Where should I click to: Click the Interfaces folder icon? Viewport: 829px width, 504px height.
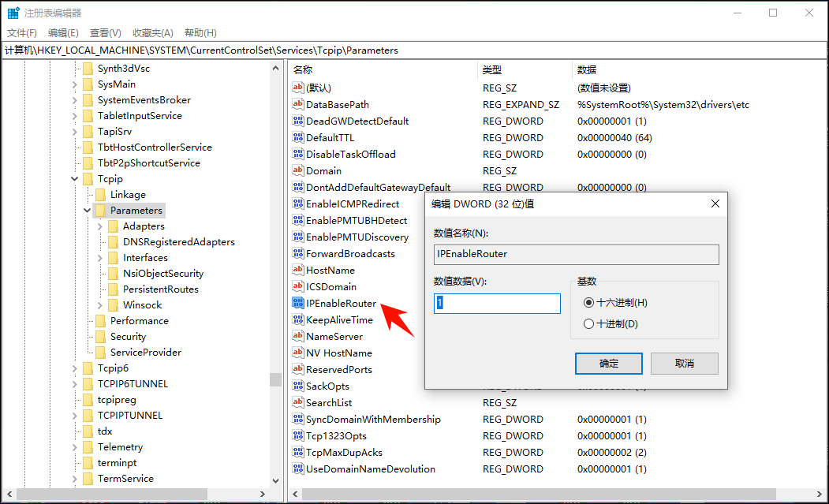[x=113, y=258]
